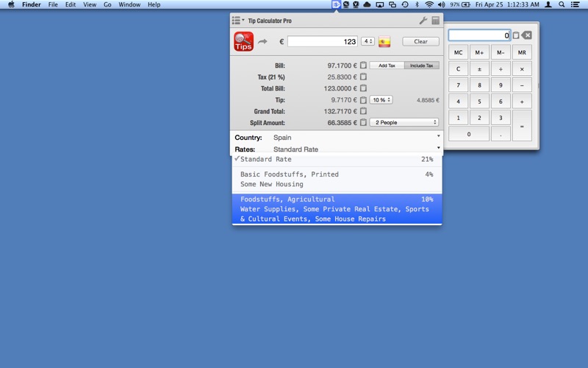Click the plus-minus ± calculator key
588x368 pixels.
click(479, 69)
